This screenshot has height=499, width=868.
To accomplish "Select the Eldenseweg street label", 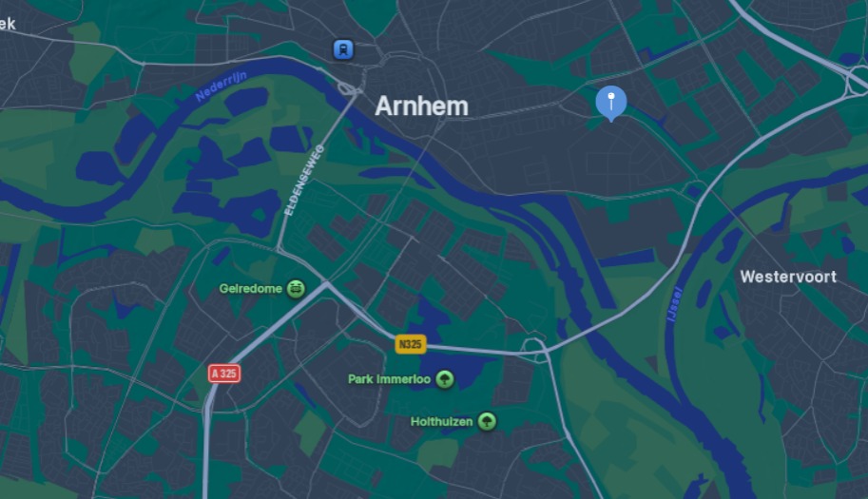I will pyautogui.click(x=304, y=181).
